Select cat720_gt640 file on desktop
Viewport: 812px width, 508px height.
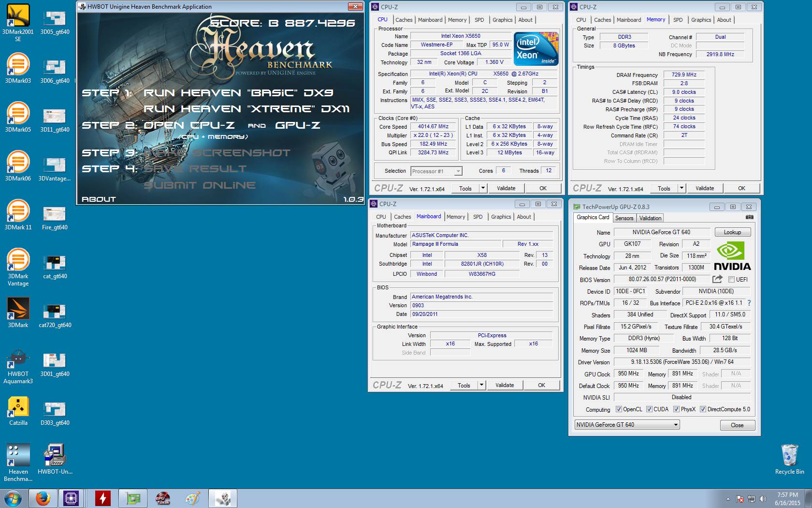point(55,315)
